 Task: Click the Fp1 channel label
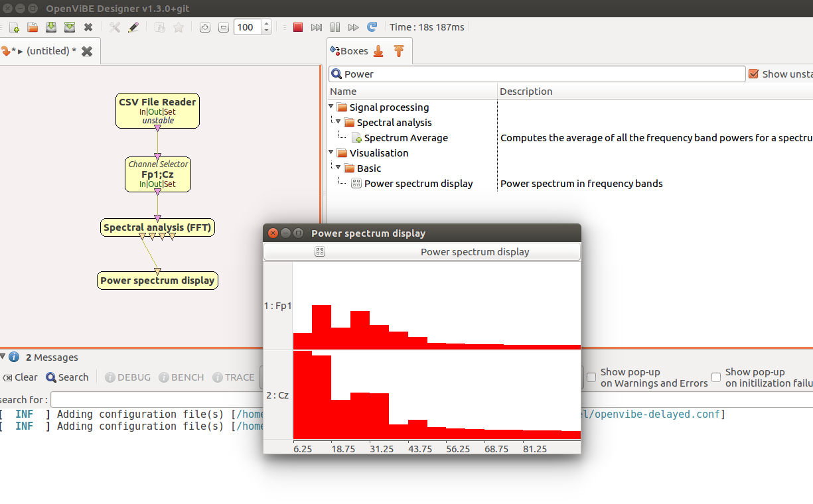(277, 306)
